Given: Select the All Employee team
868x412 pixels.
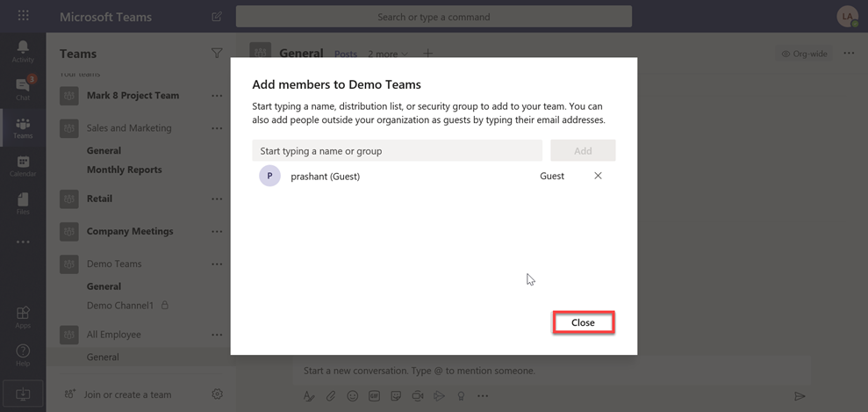Looking at the screenshot, I should 114,335.
